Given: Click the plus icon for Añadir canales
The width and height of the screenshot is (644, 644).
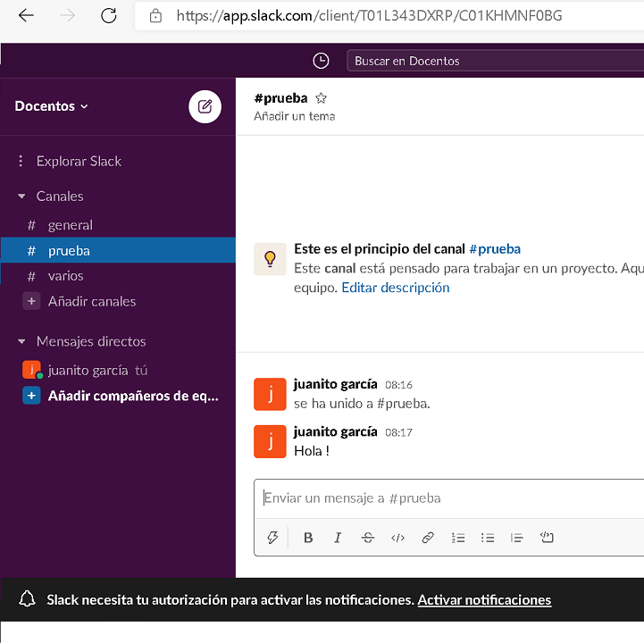Looking at the screenshot, I should point(31,301).
